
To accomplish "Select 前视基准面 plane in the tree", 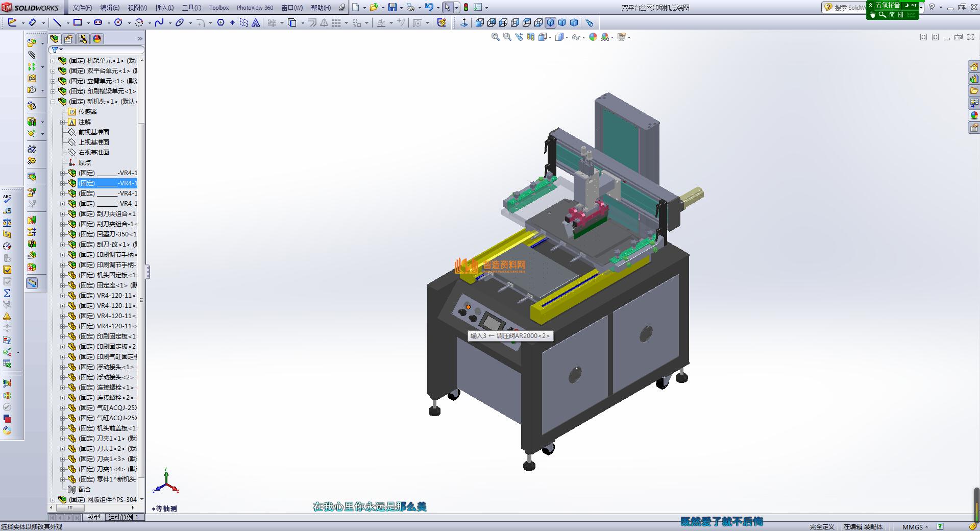I will (x=93, y=132).
